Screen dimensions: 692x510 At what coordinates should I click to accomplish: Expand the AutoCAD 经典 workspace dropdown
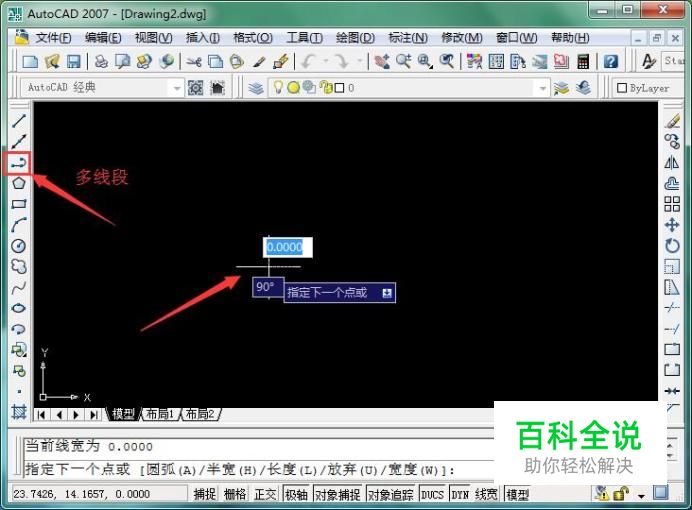pyautogui.click(x=177, y=88)
